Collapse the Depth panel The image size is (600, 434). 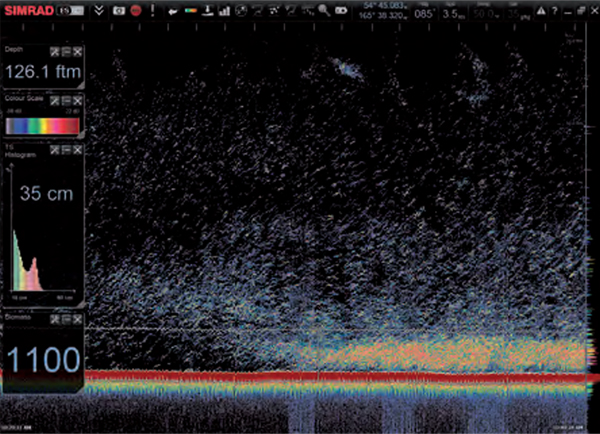(x=65, y=51)
